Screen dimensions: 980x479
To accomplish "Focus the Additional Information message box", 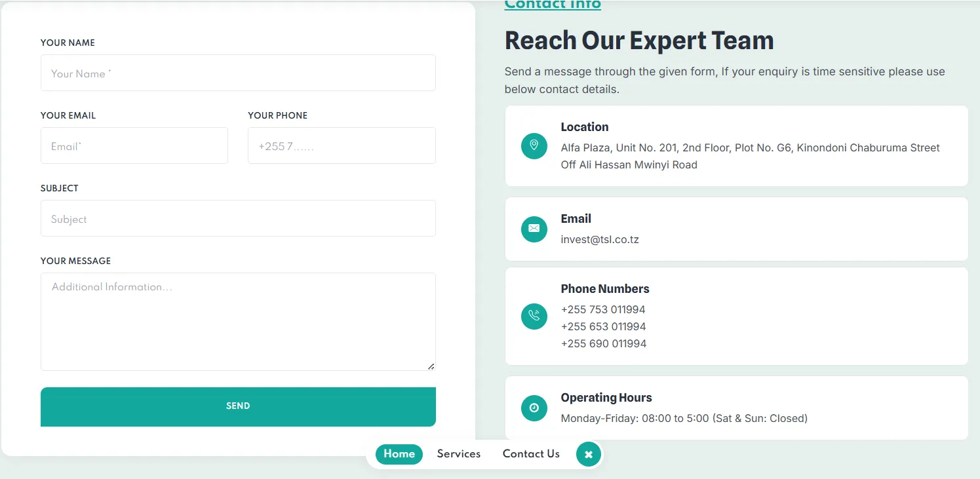I will [238, 321].
